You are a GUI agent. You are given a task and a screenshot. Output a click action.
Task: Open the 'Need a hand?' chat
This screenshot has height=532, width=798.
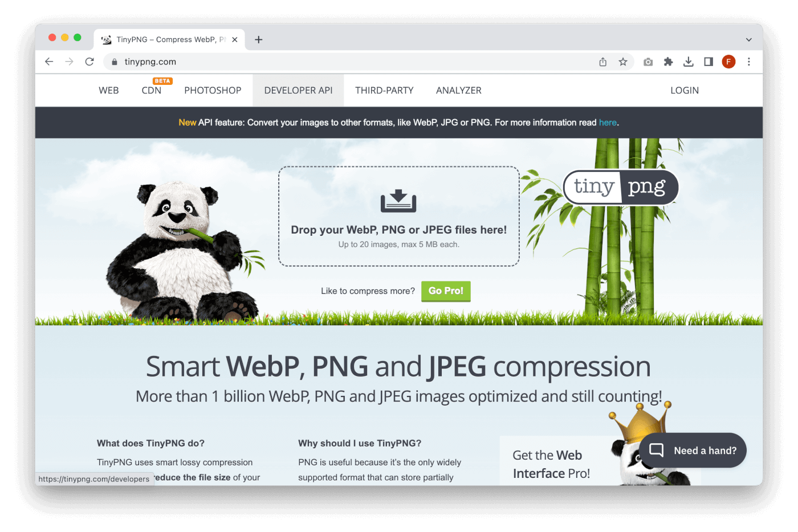click(693, 451)
